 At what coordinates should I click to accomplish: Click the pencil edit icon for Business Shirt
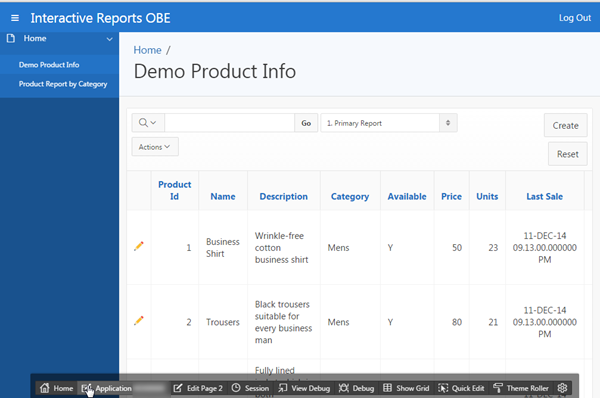tap(139, 246)
